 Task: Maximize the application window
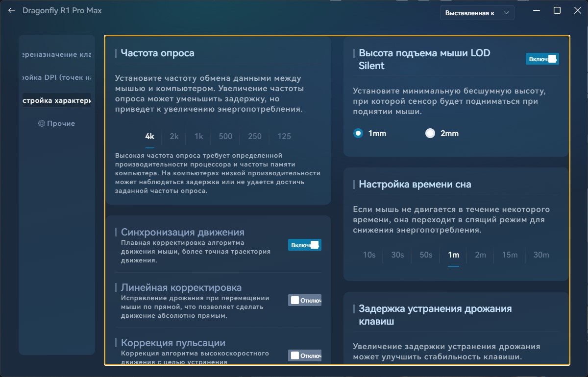point(557,10)
